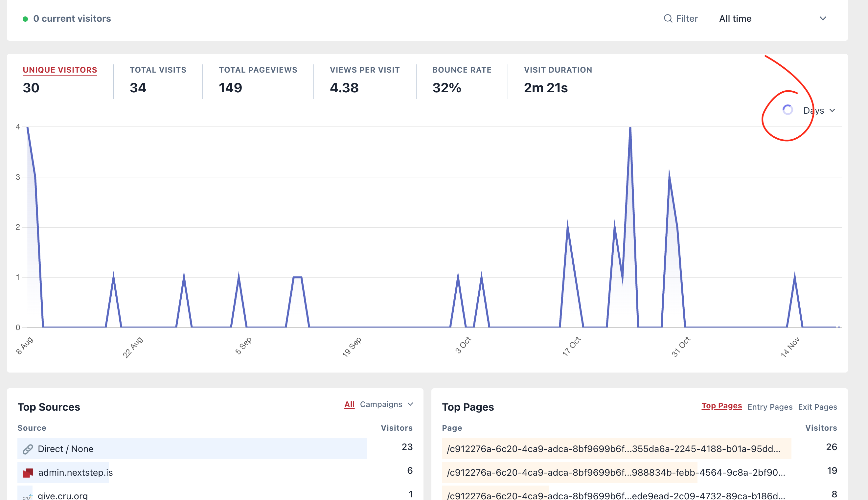868x500 pixels.
Task: Switch to the Top Pages tab
Action: 721,406
